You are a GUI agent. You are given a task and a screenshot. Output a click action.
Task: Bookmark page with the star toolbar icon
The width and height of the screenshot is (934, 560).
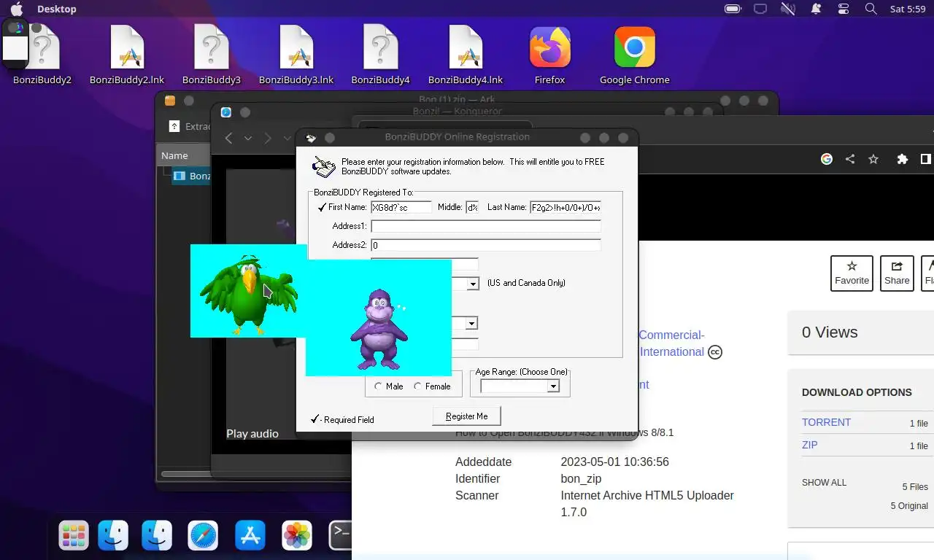tap(873, 159)
